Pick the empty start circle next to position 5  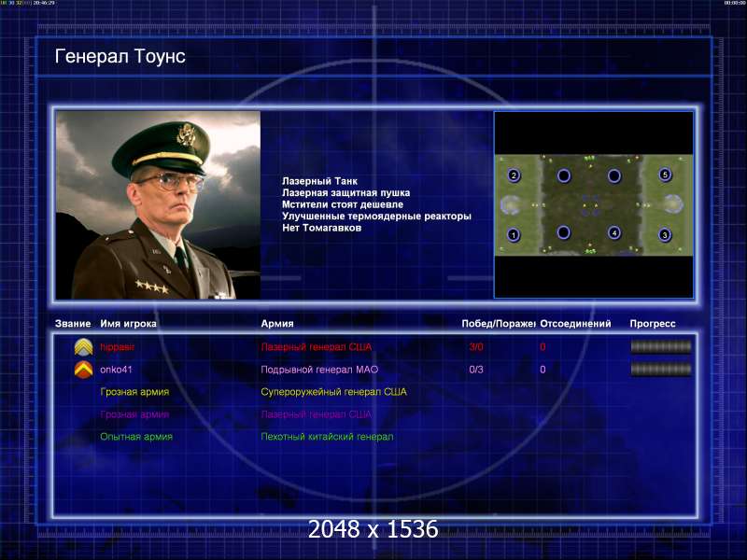[x=614, y=175]
